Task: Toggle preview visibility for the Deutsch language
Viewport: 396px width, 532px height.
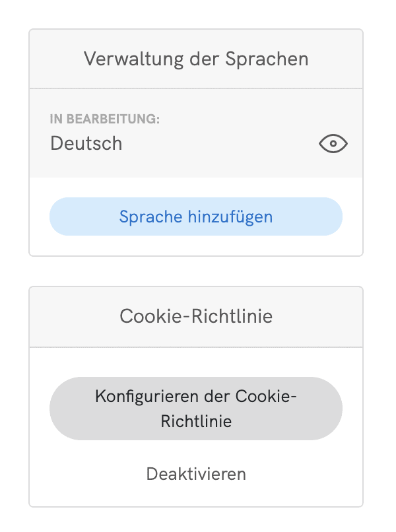Action: [x=333, y=143]
